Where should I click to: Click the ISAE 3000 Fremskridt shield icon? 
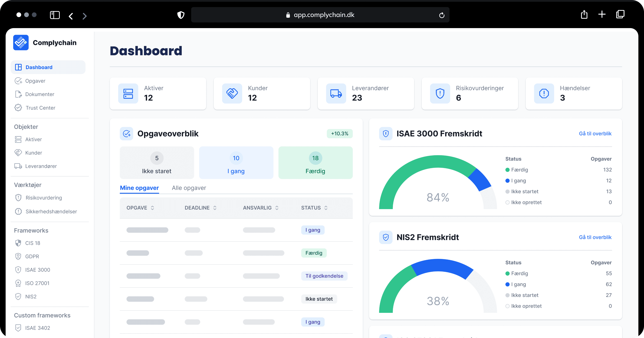click(x=386, y=133)
